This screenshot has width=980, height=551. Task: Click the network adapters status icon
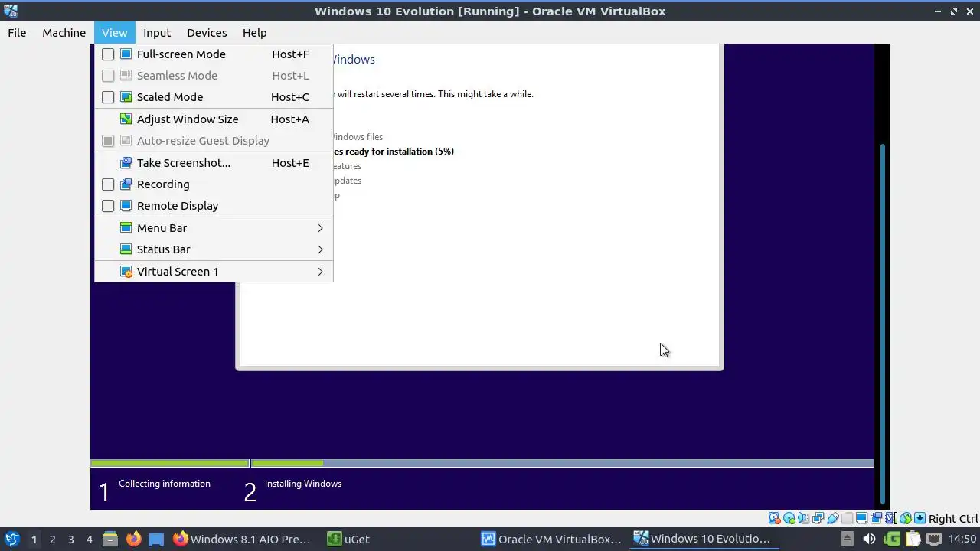818,518
